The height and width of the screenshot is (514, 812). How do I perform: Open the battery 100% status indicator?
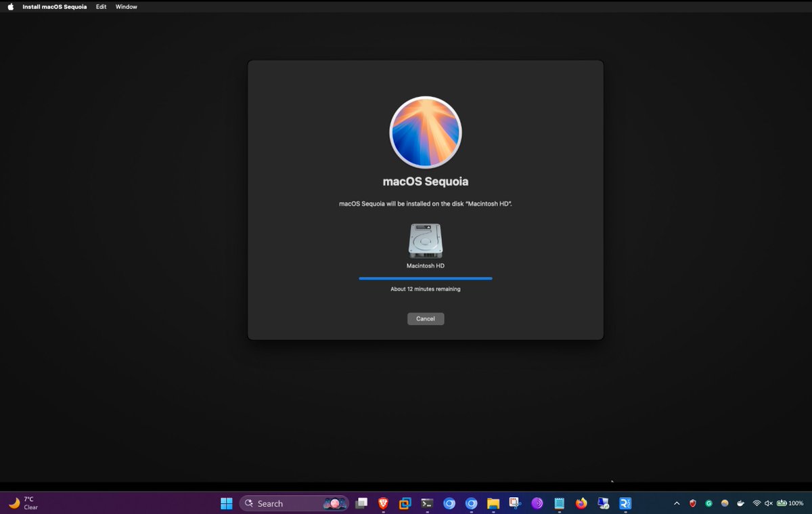pos(790,503)
